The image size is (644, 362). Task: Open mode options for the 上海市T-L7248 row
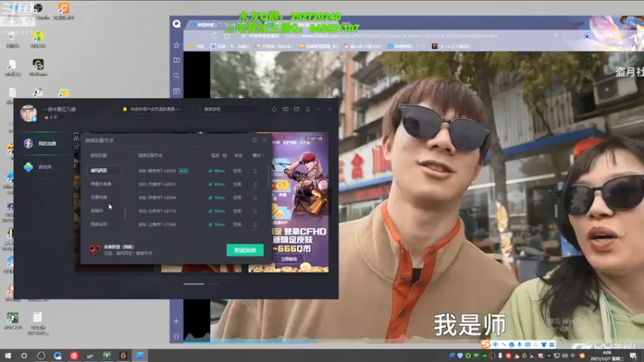(255, 224)
